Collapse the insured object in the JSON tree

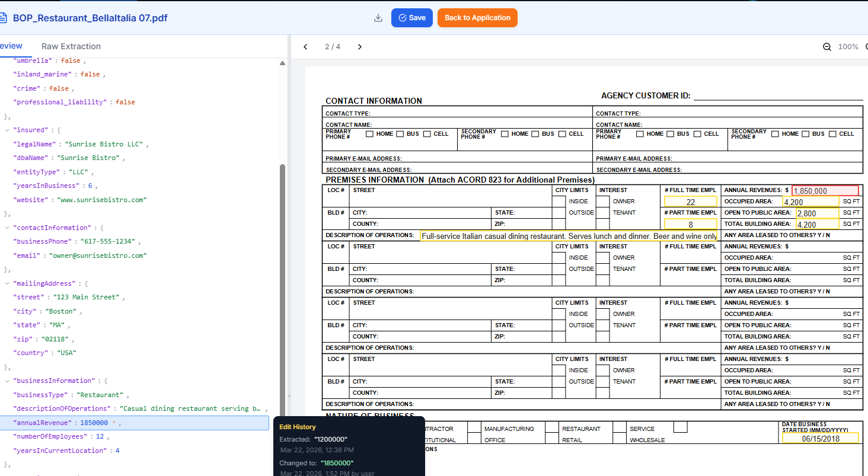point(6,129)
